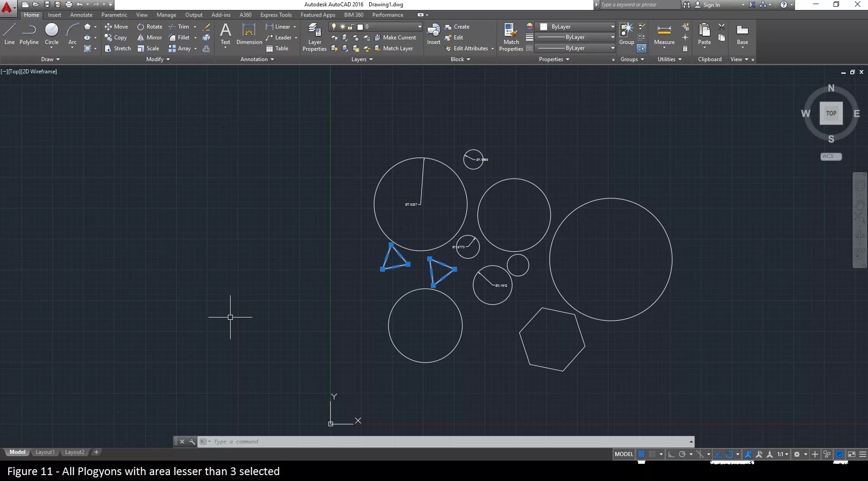Select the Polyline tool
The height and width of the screenshot is (481, 868).
pos(29,34)
